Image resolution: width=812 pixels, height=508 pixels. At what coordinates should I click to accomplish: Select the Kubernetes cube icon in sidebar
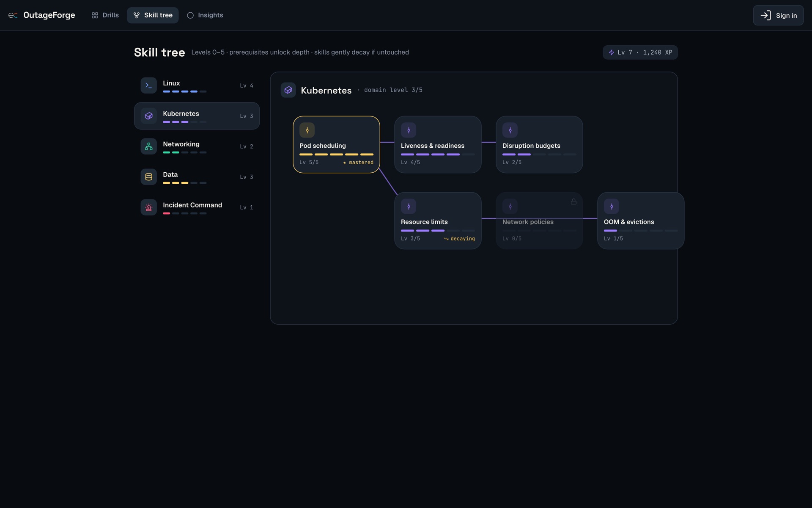(149, 116)
